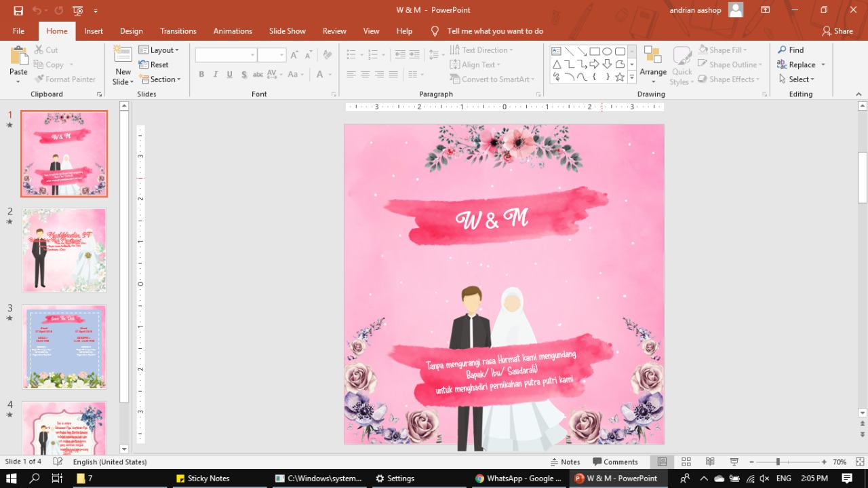Click the Strikethrough icon
The width and height of the screenshot is (868, 488).
pos(243,75)
